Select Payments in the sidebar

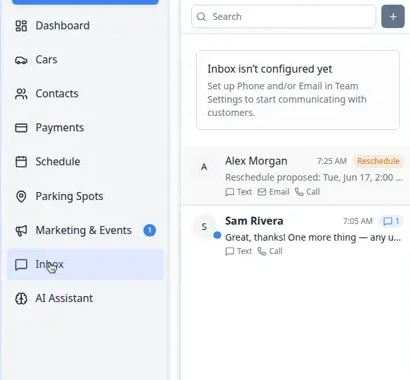click(85, 128)
